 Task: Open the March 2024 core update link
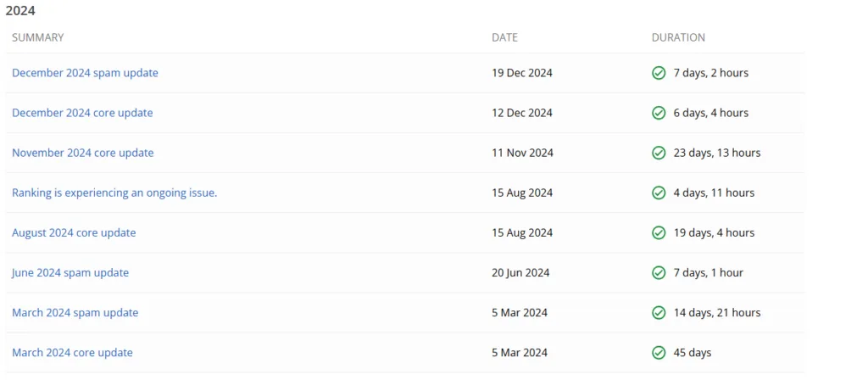click(72, 352)
